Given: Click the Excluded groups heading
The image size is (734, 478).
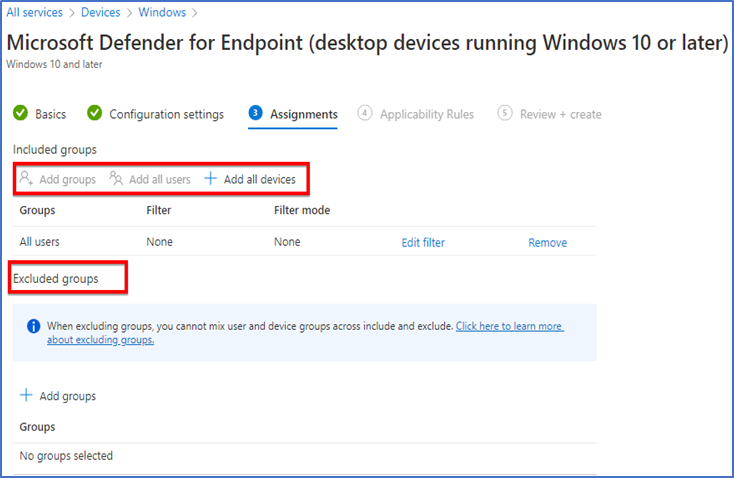Looking at the screenshot, I should click(56, 279).
